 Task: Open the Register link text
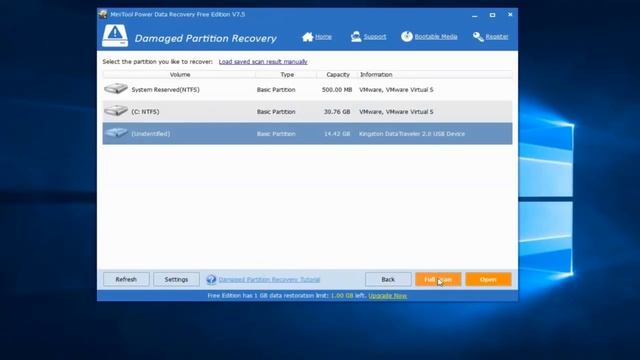pyautogui.click(x=497, y=37)
